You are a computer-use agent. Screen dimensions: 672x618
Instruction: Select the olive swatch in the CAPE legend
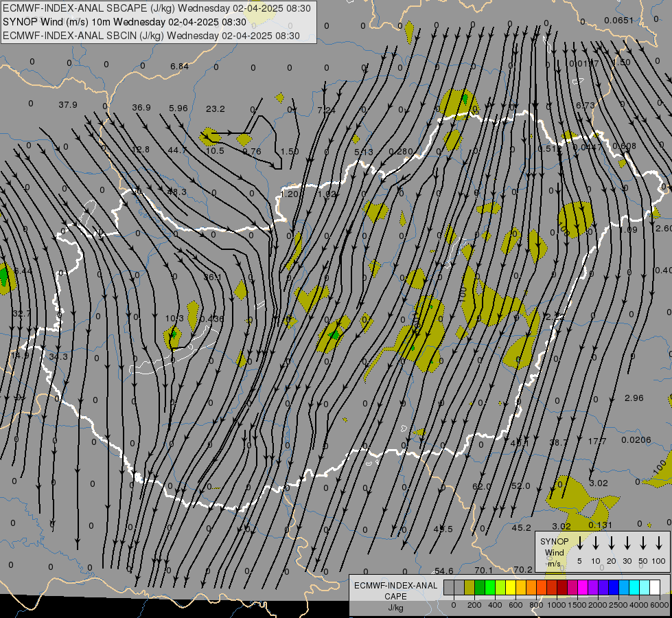[x=470, y=587]
